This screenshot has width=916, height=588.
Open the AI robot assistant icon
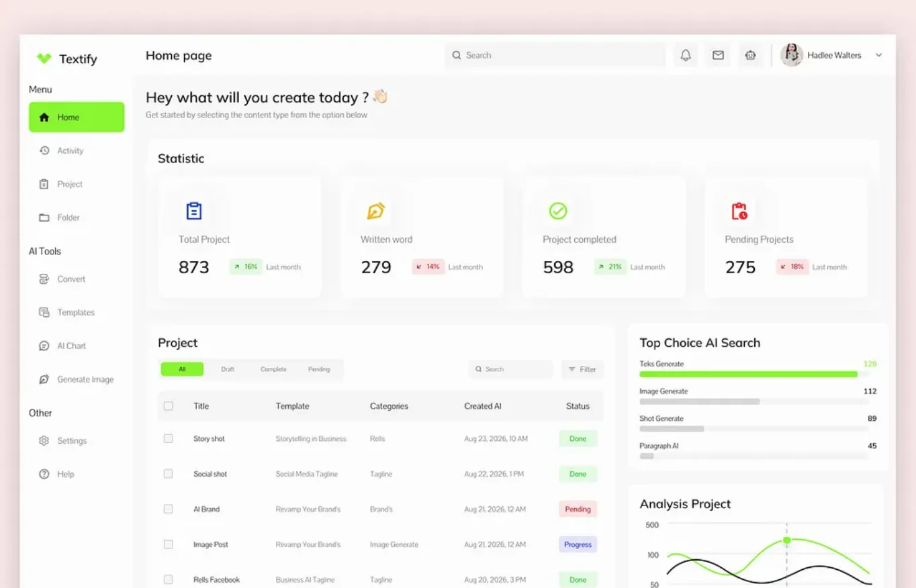(x=750, y=55)
